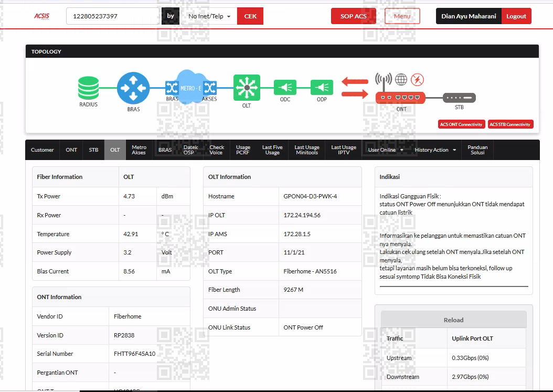Click the globe internet icon above ONT
This screenshot has width=553, height=392.
401,79
